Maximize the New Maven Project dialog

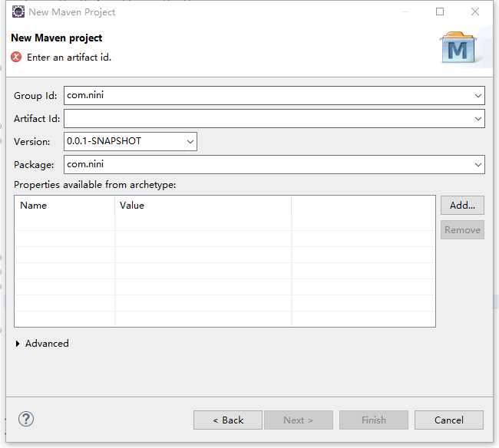pos(440,12)
